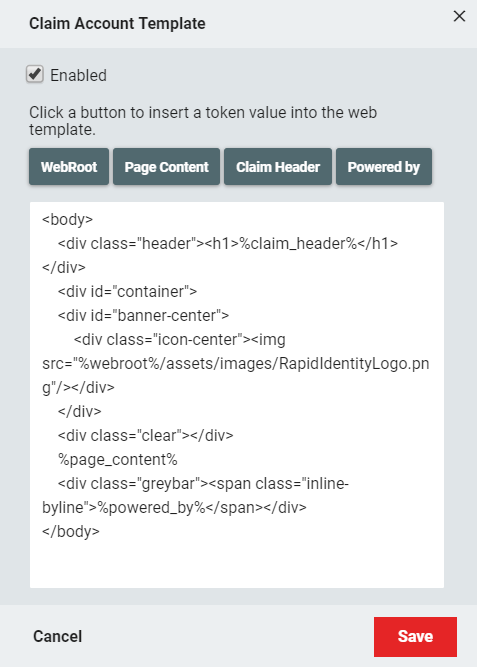The image size is (477, 667).
Task: Place cursor on the div id="container" line
Action: [127, 292]
